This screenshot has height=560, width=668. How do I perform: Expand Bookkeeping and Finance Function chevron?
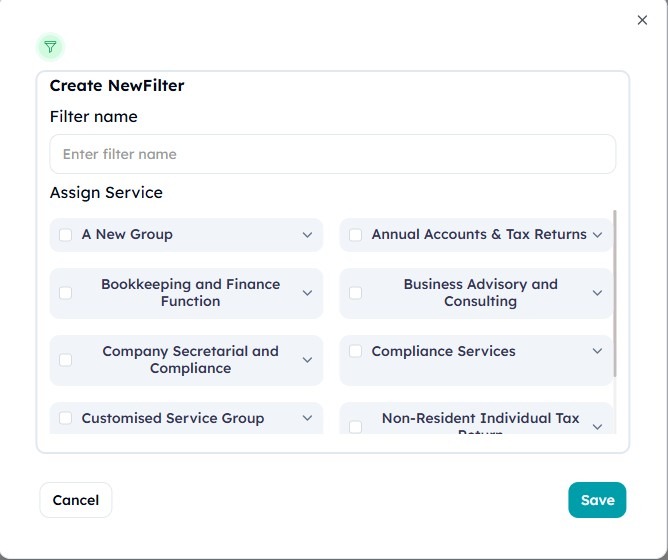[307, 293]
